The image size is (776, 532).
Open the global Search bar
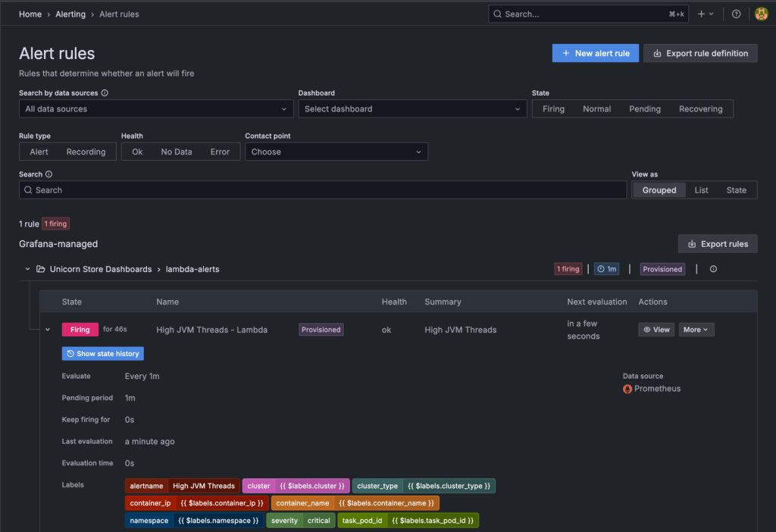(588, 14)
